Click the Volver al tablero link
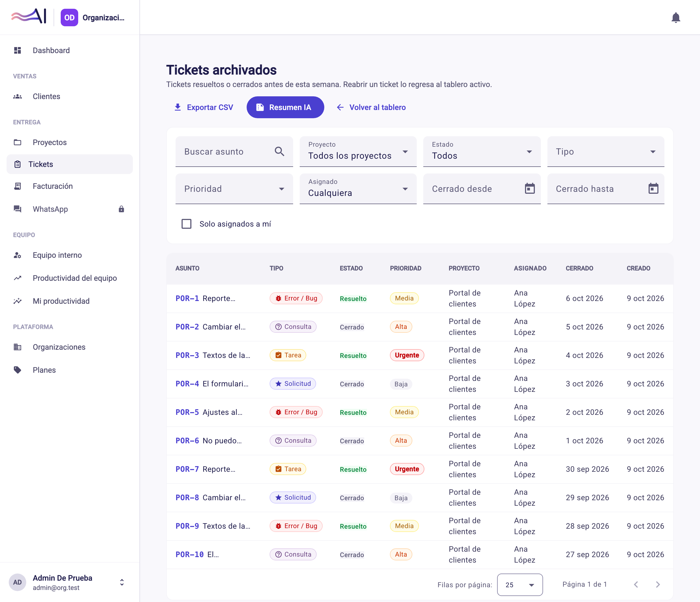Viewport: 700px width, 602px height. click(x=371, y=107)
